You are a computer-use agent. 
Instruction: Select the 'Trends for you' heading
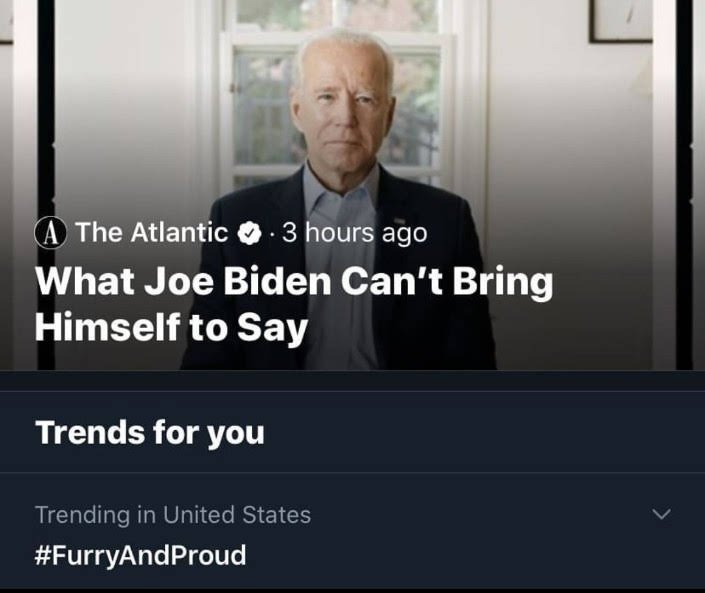click(150, 432)
